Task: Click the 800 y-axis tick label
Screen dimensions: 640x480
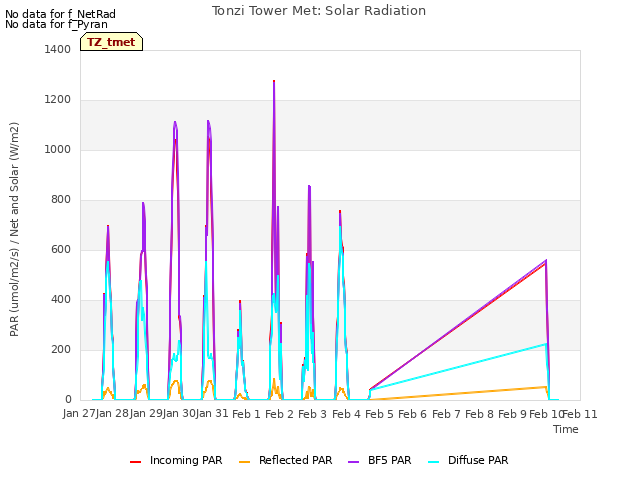Action: click(x=61, y=200)
